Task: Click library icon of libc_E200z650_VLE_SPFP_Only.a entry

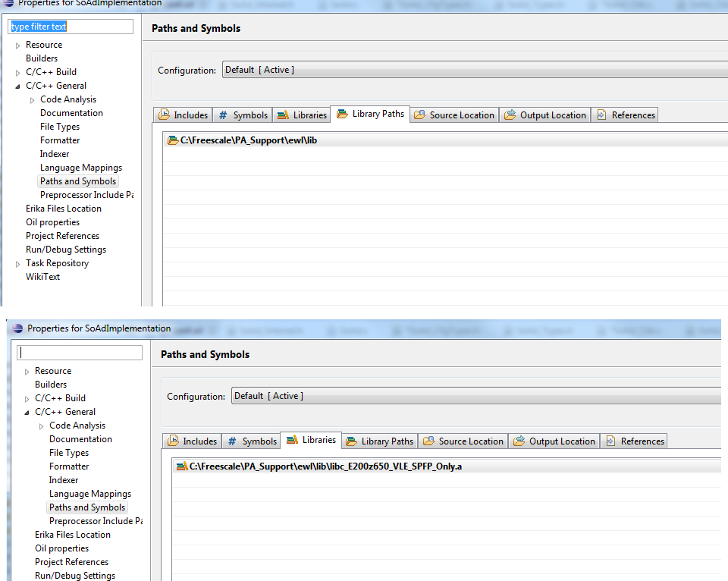Action: coord(182,466)
